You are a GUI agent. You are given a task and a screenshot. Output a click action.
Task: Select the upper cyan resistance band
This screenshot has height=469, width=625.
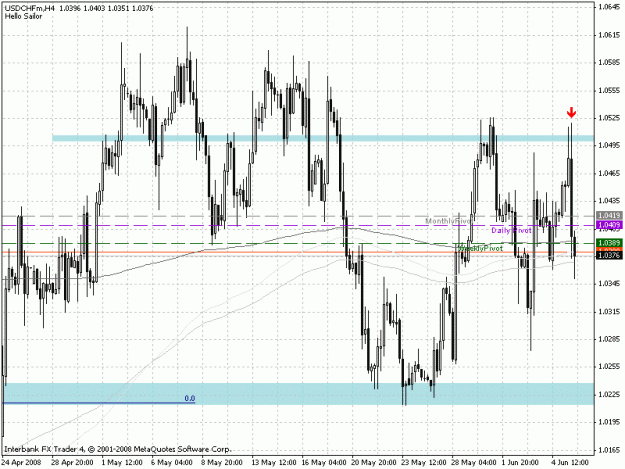(323, 138)
